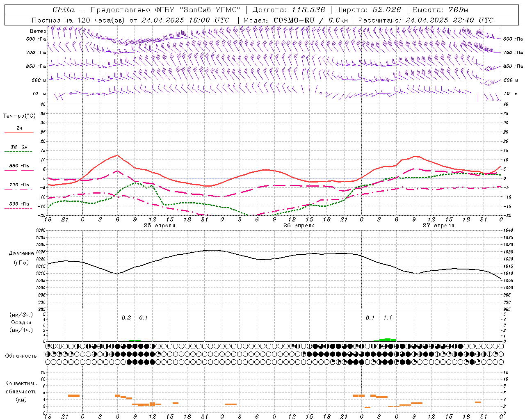Click the orange convective bar at 21–0h on 24 April
This screenshot has height=420, width=525.
[x=74, y=395]
